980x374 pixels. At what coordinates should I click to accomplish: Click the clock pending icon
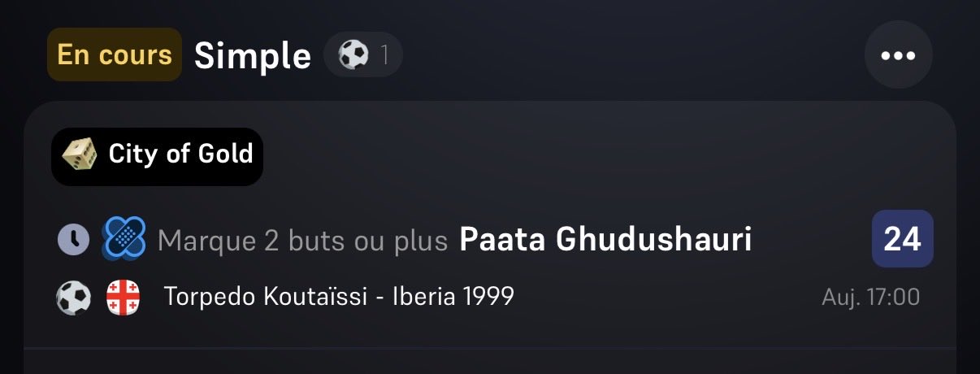73,239
